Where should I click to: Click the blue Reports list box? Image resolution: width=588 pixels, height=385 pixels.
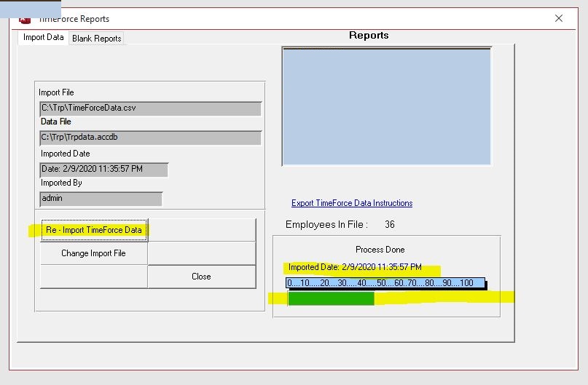click(x=386, y=106)
